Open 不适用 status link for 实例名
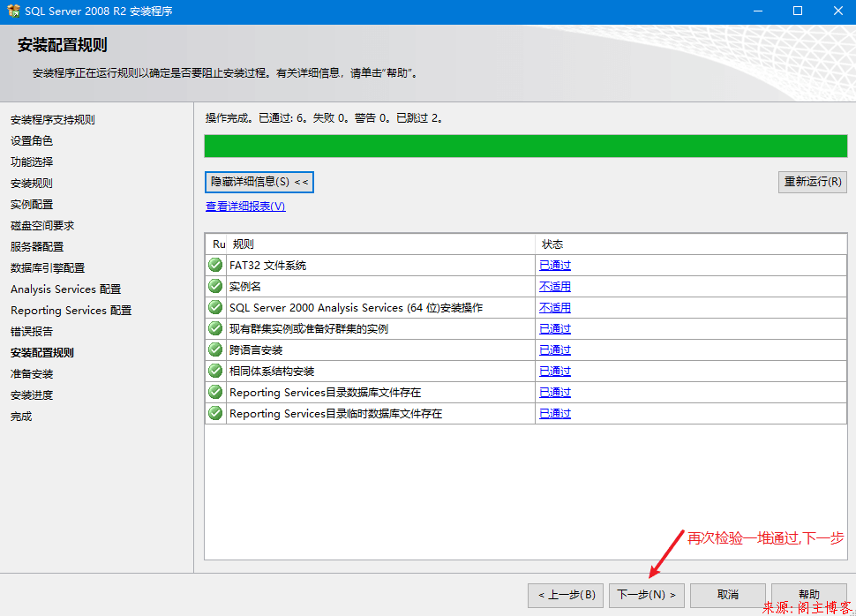Image resolution: width=856 pixels, height=616 pixels. tap(555, 287)
